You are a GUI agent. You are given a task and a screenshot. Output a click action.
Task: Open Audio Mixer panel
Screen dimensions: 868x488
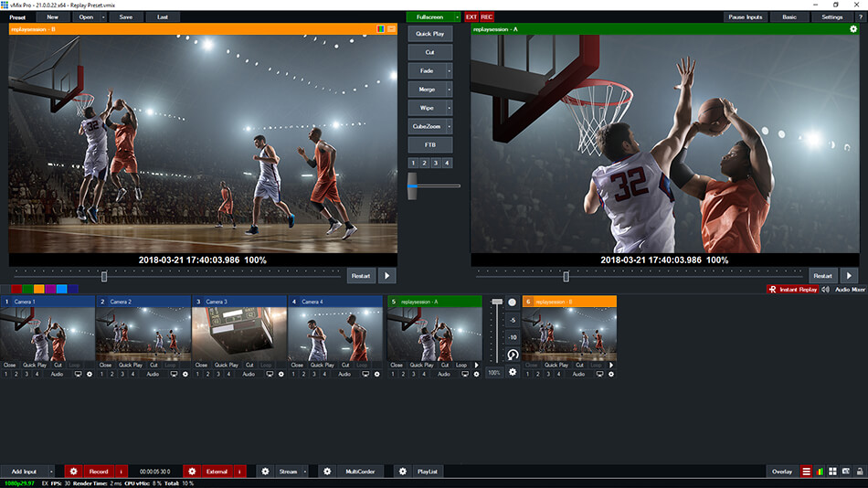(850, 289)
